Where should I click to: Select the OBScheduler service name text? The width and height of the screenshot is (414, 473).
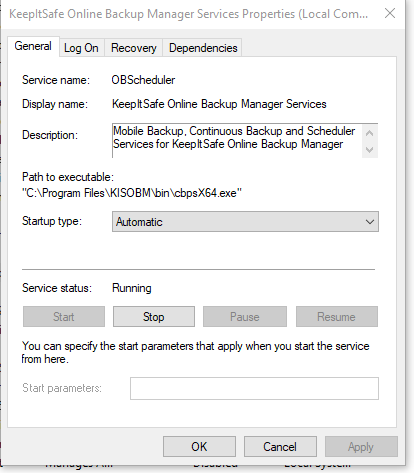coord(143,80)
